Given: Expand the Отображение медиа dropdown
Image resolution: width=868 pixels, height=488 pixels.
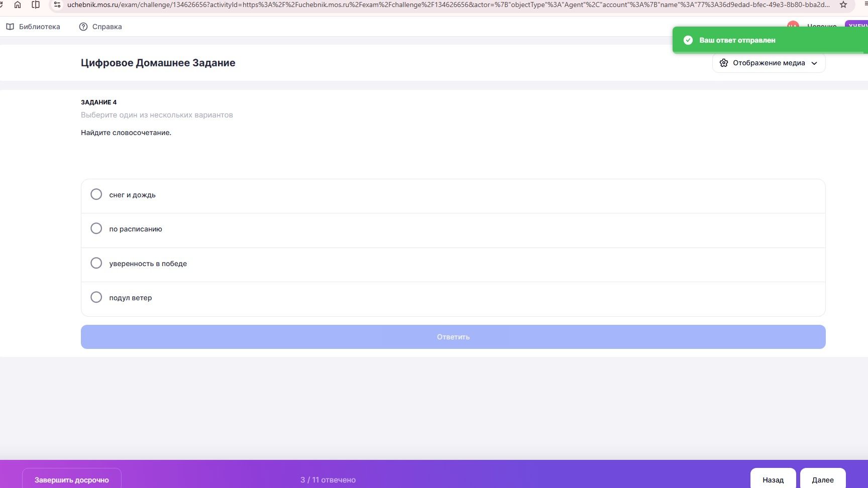Looking at the screenshot, I should pos(769,63).
